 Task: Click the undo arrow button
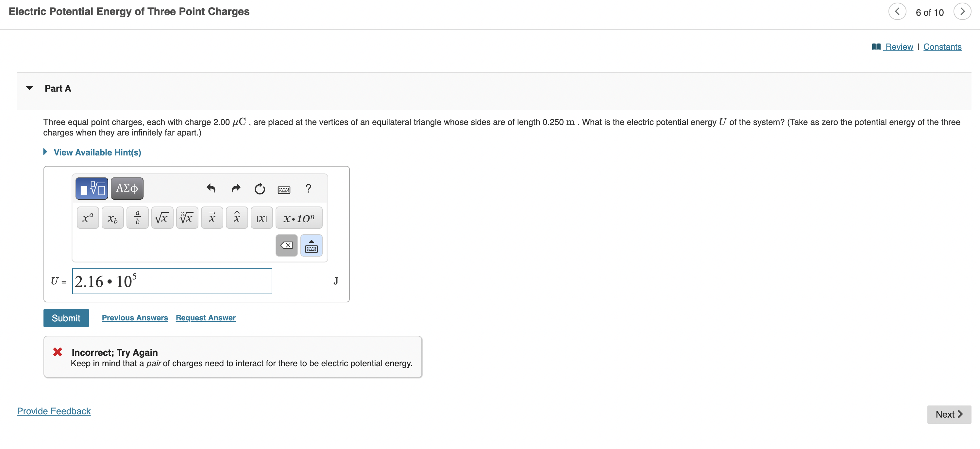(212, 189)
